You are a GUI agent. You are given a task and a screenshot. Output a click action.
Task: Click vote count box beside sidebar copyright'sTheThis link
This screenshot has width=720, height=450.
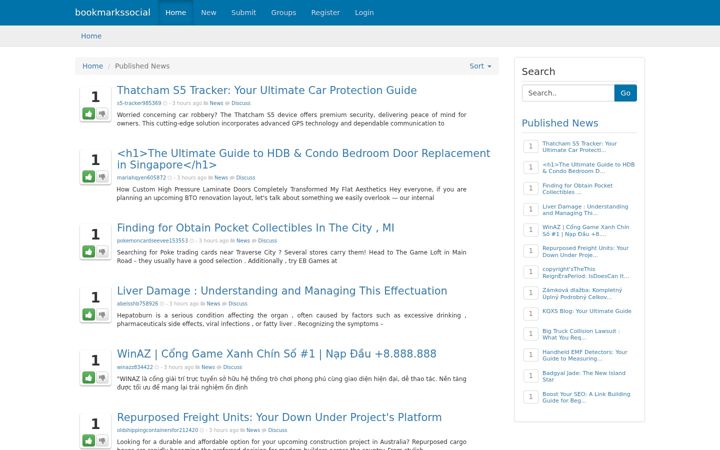click(531, 272)
